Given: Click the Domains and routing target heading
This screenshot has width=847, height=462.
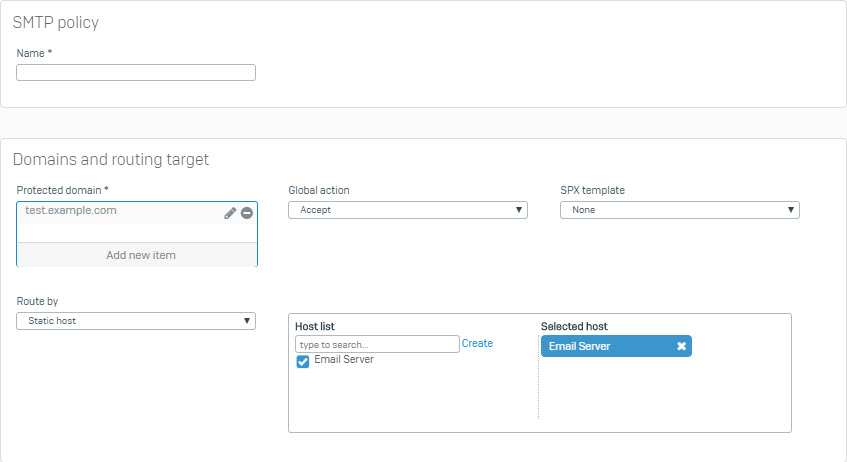Looking at the screenshot, I should 111,159.
